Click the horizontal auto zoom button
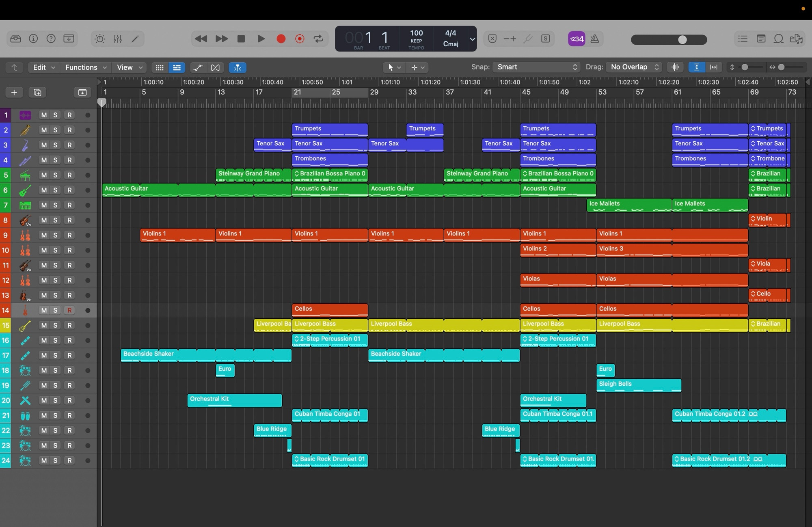 click(x=713, y=67)
